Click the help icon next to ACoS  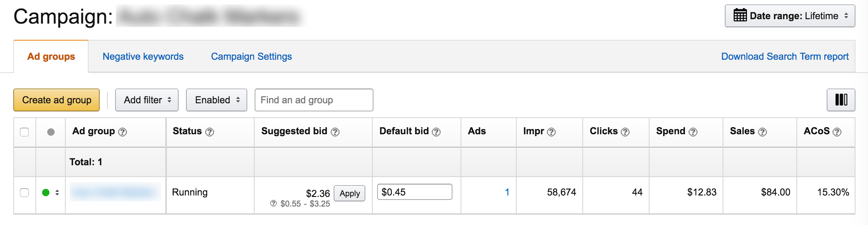pos(837,132)
